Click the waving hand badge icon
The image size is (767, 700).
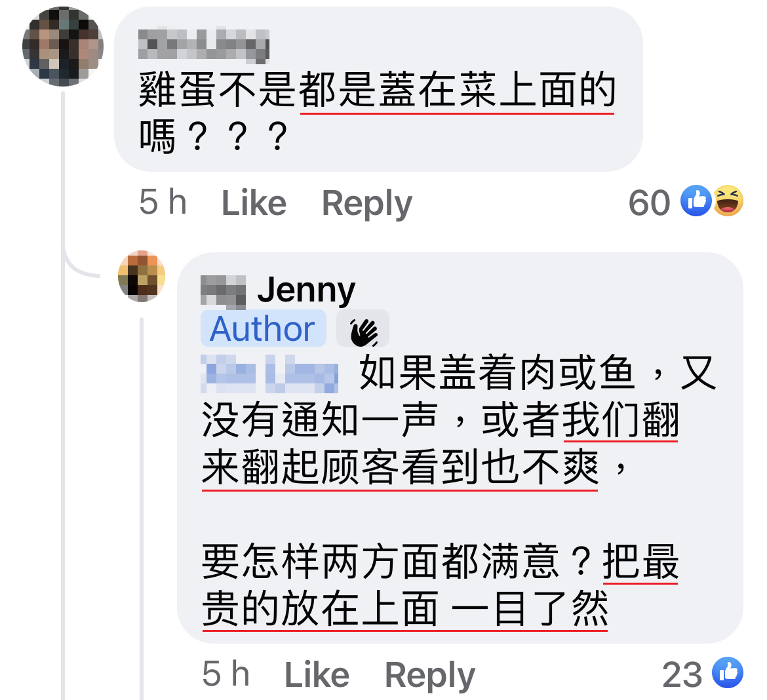point(363,329)
